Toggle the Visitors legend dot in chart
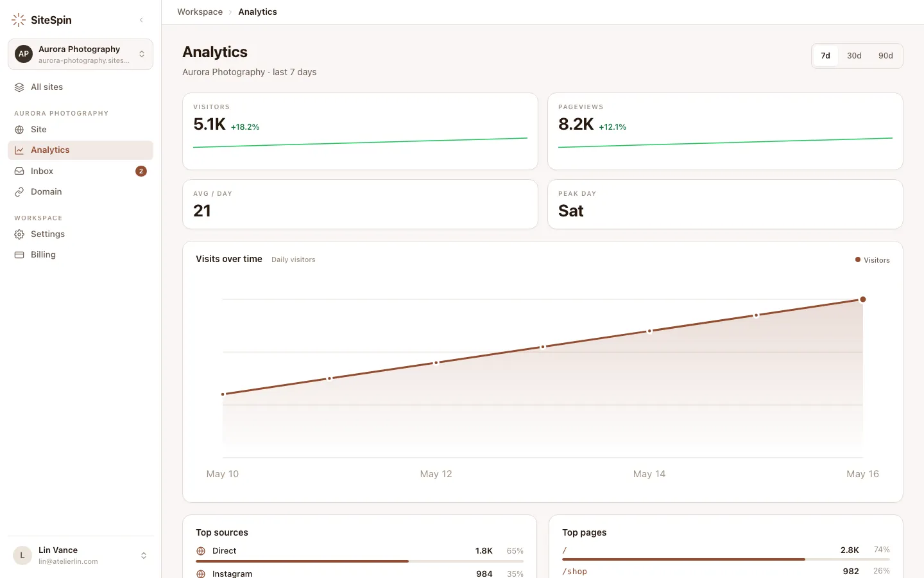Screen dimensions: 924x578 click(858, 260)
